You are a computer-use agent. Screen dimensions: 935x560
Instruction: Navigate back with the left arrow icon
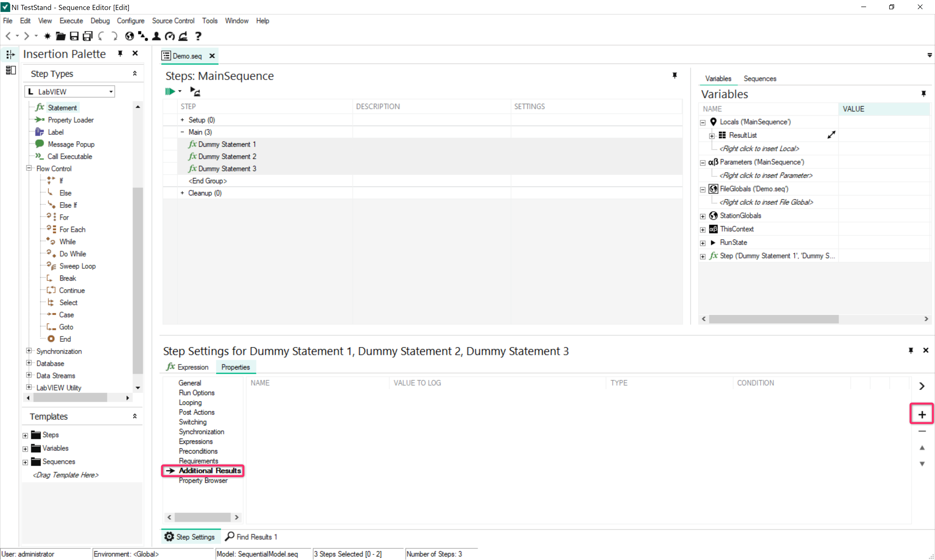(x=8, y=36)
